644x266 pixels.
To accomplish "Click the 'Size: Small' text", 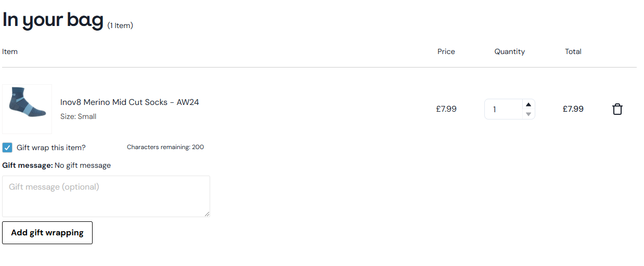I will [78, 116].
